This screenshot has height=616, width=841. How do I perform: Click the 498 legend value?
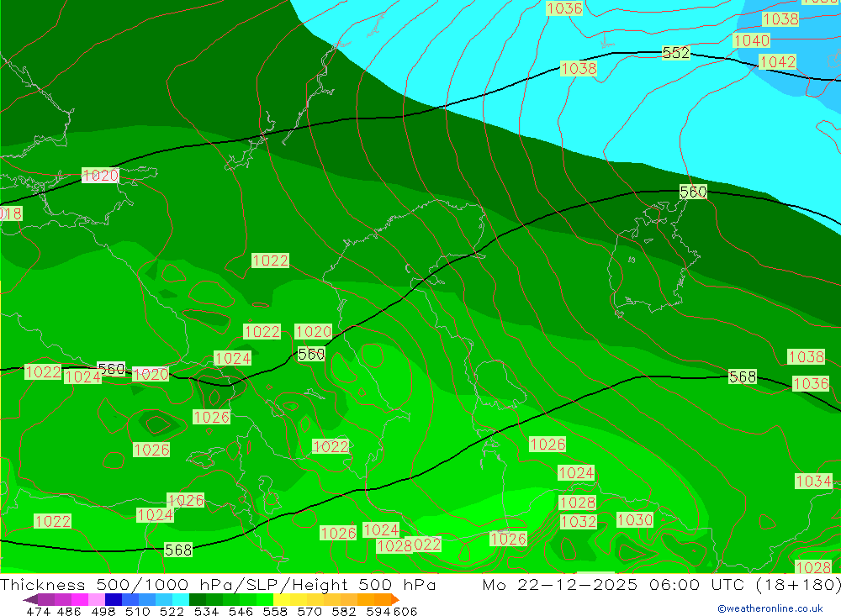pyautogui.click(x=103, y=611)
